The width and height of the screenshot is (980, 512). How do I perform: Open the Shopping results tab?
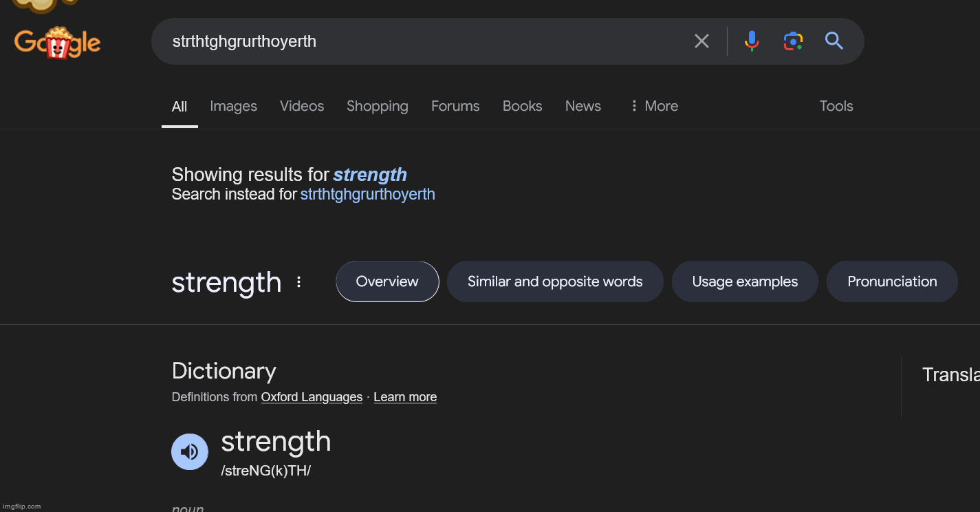click(x=378, y=106)
